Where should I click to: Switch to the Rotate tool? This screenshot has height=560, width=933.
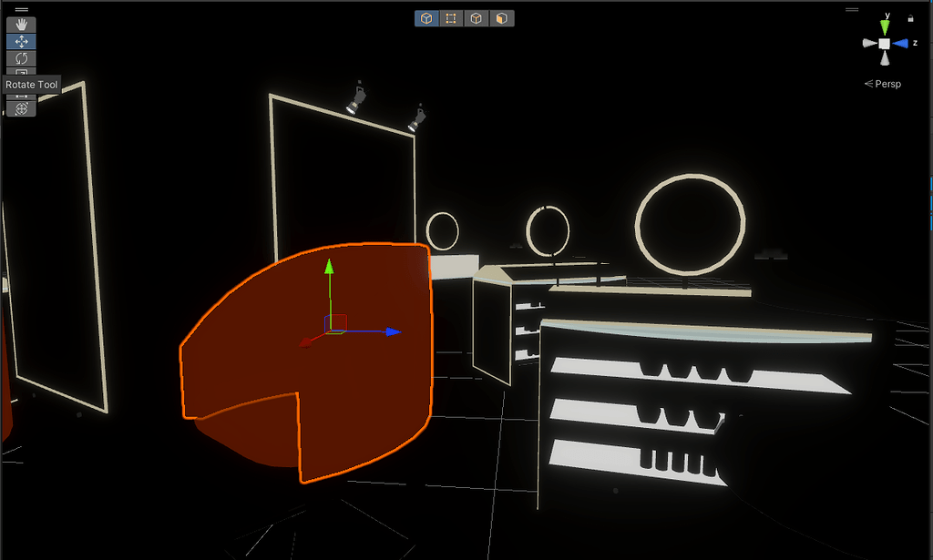point(21,59)
